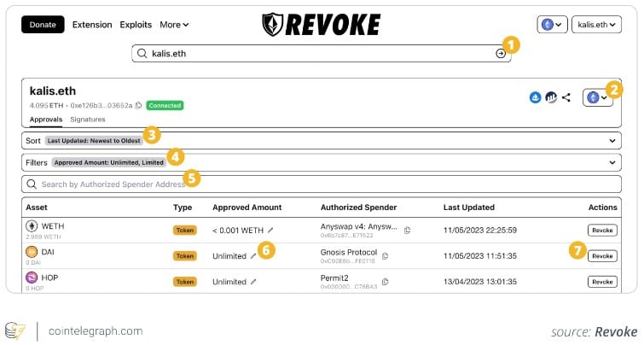Image resolution: width=644 pixels, height=345 pixels.
Task: Click the WETH token icon
Action: (32, 225)
